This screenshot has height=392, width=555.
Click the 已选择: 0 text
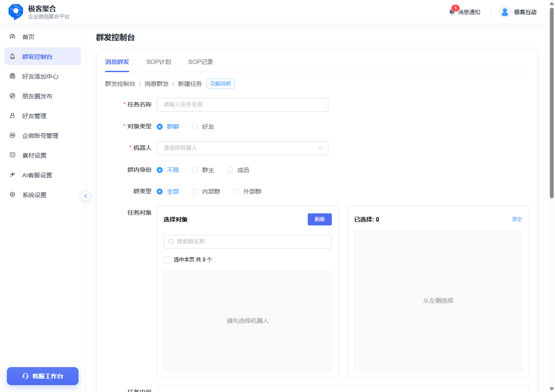(x=367, y=219)
